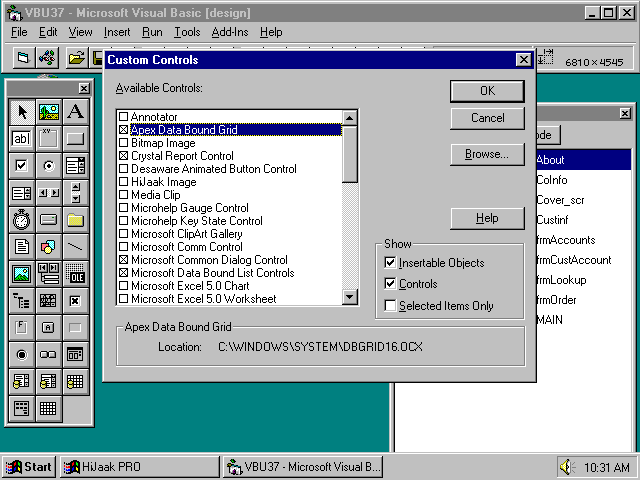Select the DirListBox yellow folder tool
This screenshot has width=640, height=480.
point(75,220)
